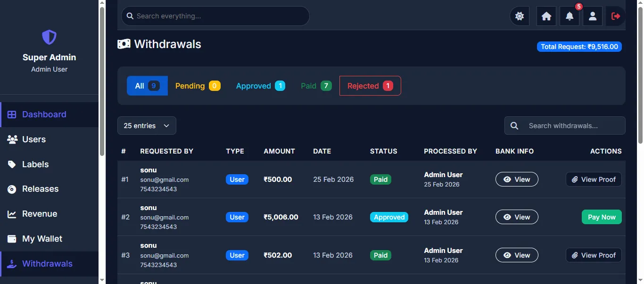Screen dimensions: 644x284
Task: Open the Revenue page
Action: [50, 214]
